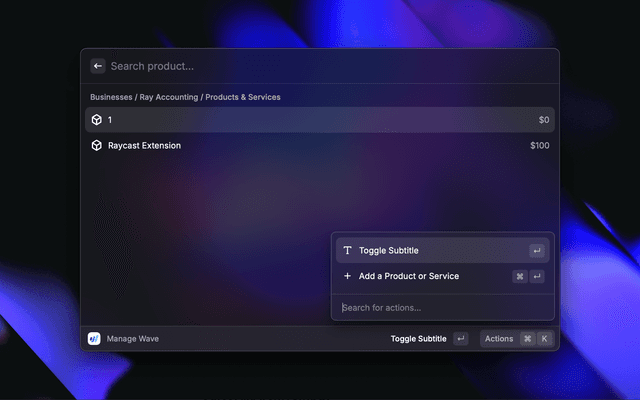Click the Manage Wave label

click(133, 339)
